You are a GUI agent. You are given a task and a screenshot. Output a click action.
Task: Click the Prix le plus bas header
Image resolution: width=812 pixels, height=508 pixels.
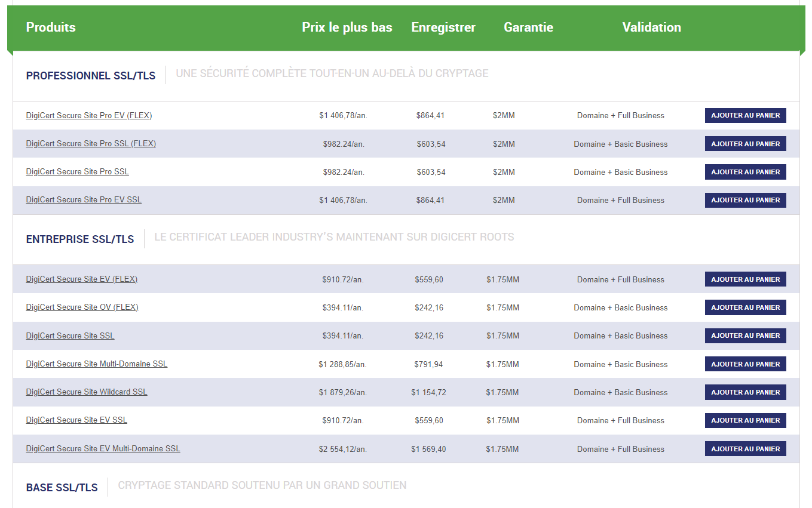point(347,27)
